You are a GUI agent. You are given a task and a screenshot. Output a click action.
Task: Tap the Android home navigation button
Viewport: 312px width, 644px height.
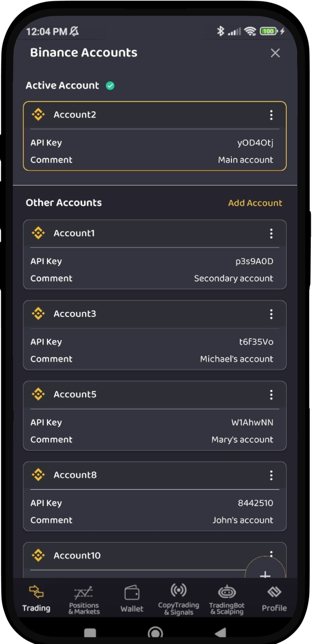pos(155,633)
